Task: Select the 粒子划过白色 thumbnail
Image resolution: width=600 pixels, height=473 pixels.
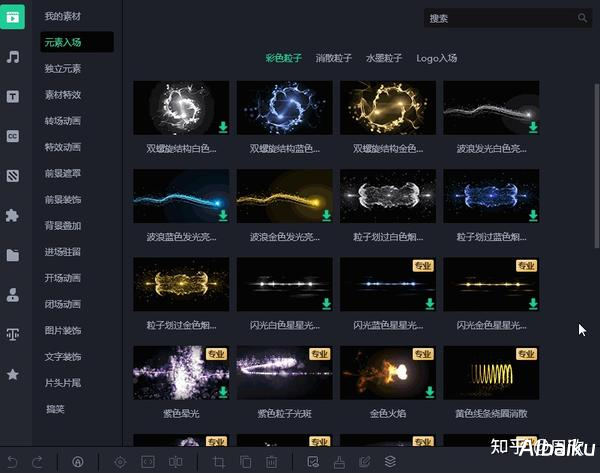Action: (x=388, y=196)
